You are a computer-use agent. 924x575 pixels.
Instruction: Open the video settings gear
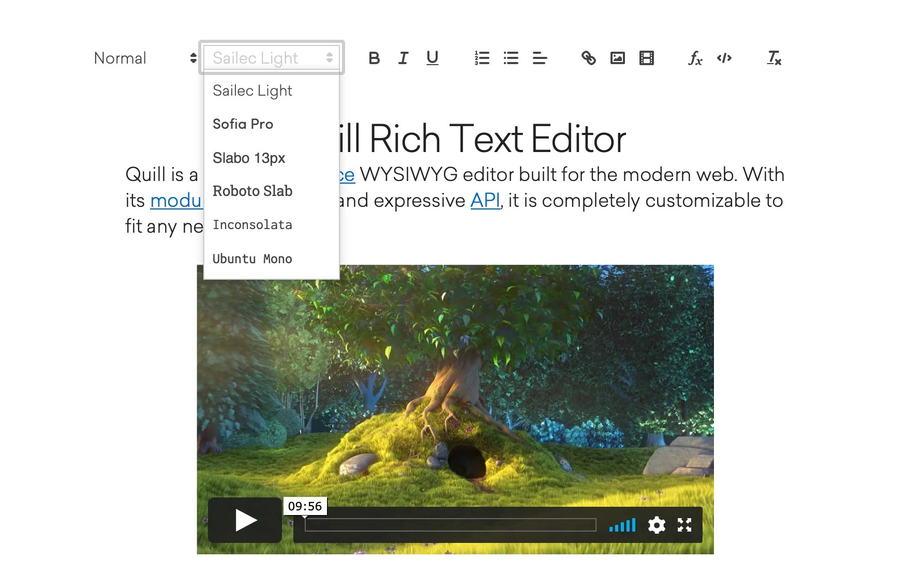click(657, 525)
